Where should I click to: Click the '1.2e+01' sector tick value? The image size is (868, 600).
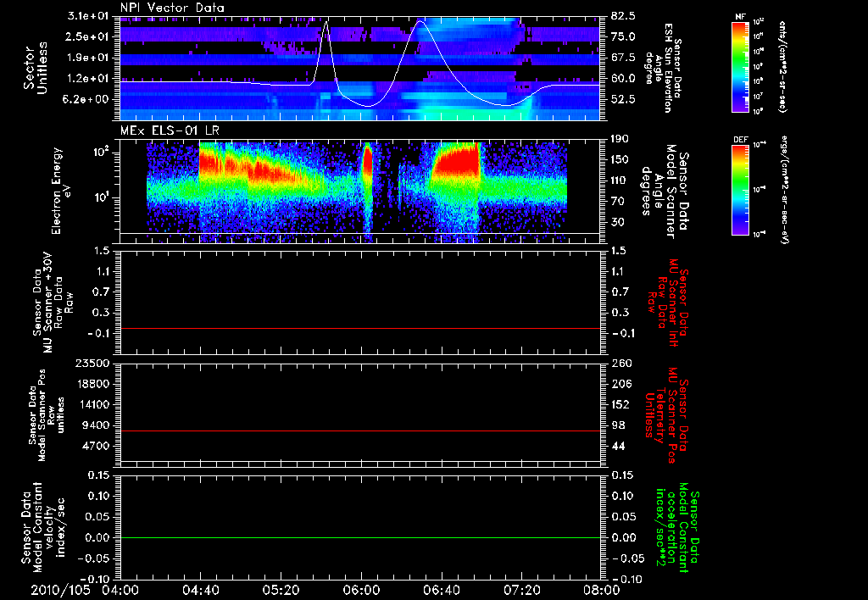coord(87,79)
